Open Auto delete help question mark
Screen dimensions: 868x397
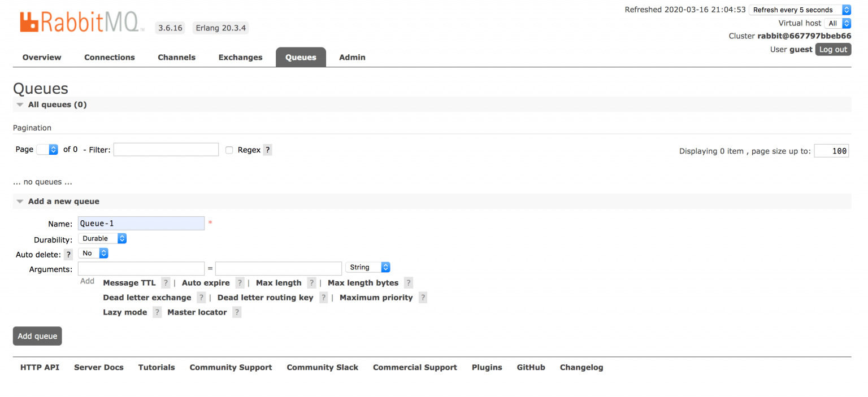pyautogui.click(x=68, y=255)
